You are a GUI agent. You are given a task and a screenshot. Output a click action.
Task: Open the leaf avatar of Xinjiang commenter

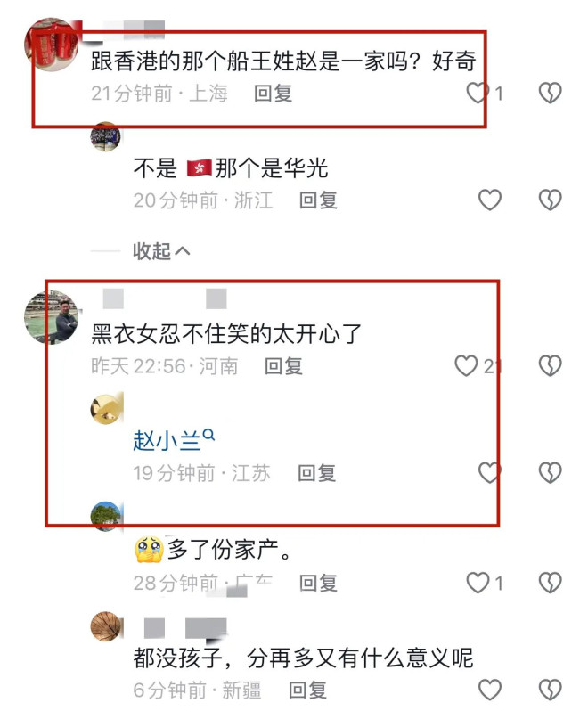click(106, 626)
